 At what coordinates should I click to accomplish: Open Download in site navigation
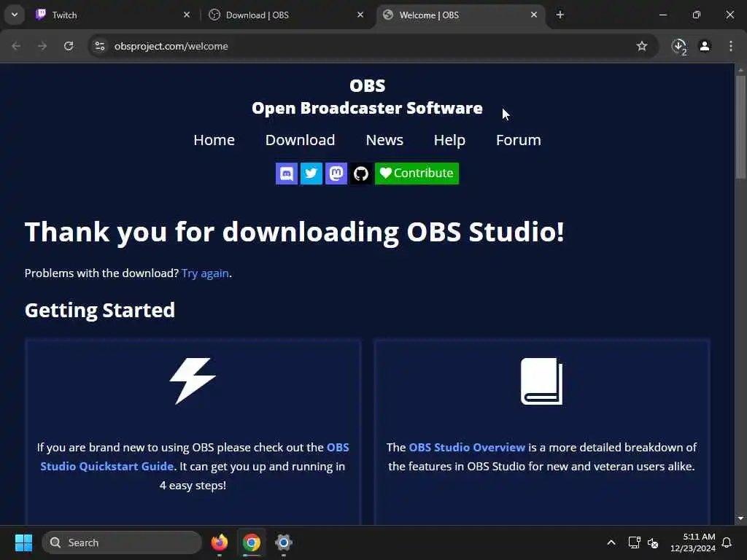(300, 140)
